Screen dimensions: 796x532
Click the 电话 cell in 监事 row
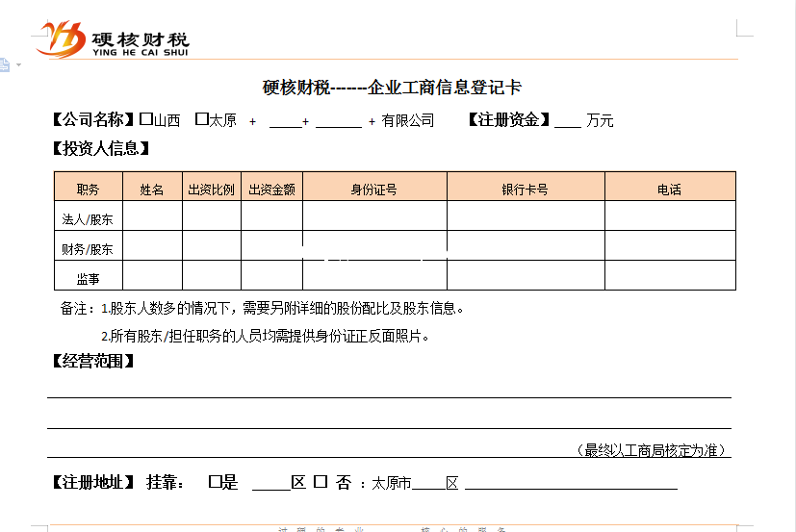coord(670,276)
